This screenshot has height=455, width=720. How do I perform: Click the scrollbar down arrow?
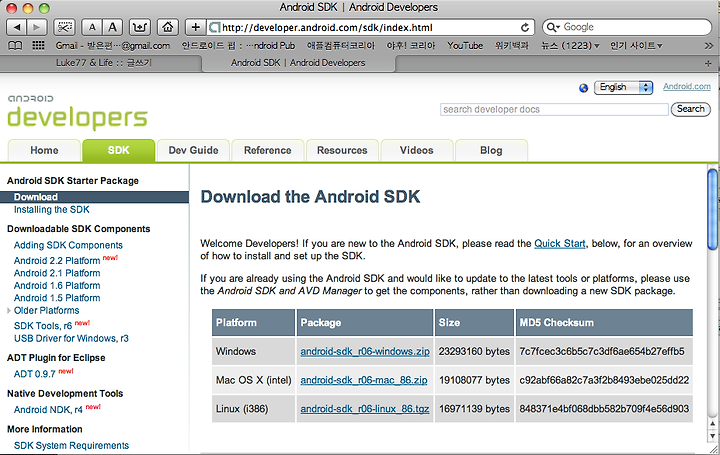point(713,436)
